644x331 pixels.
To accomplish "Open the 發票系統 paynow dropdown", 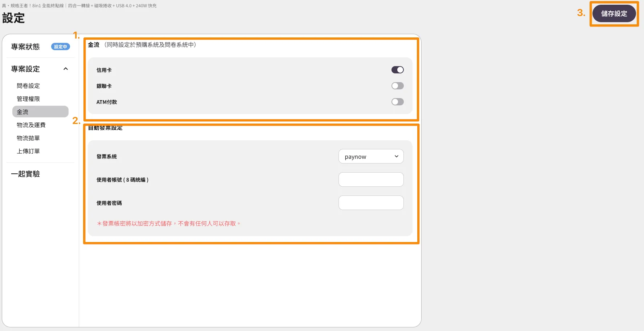I will (370, 157).
